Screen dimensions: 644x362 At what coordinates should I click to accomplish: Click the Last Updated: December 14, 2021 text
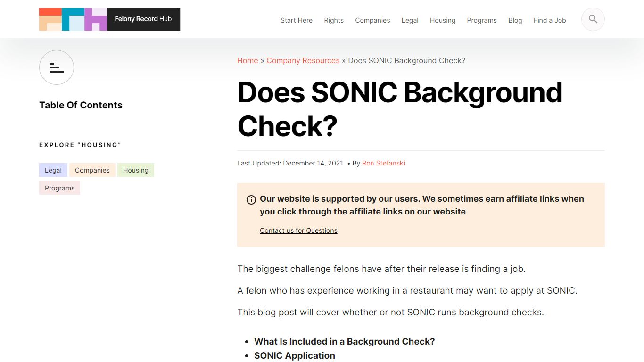(290, 163)
